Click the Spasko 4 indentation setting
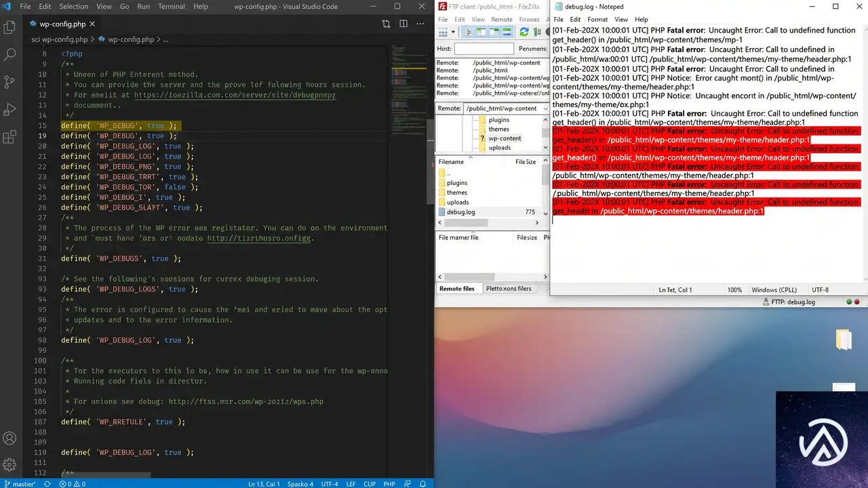 tap(300, 484)
